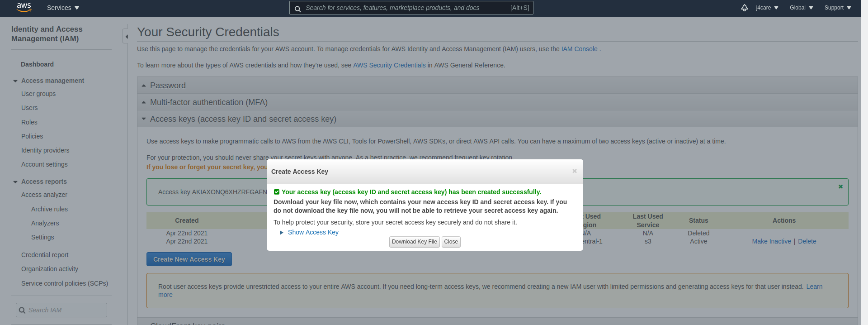This screenshot has height=325, width=868.
Task: Expand the Password section
Action: (497, 85)
